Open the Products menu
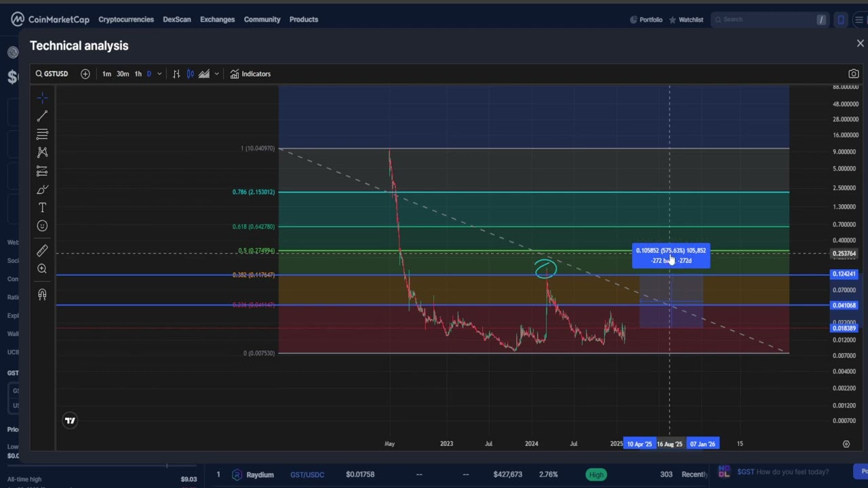 click(x=304, y=20)
